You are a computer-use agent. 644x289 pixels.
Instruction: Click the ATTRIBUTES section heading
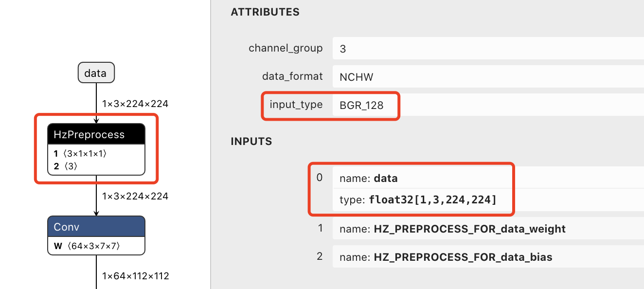pos(265,12)
